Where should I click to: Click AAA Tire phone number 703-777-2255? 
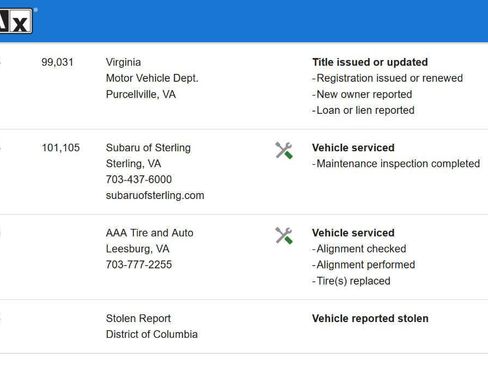click(139, 265)
